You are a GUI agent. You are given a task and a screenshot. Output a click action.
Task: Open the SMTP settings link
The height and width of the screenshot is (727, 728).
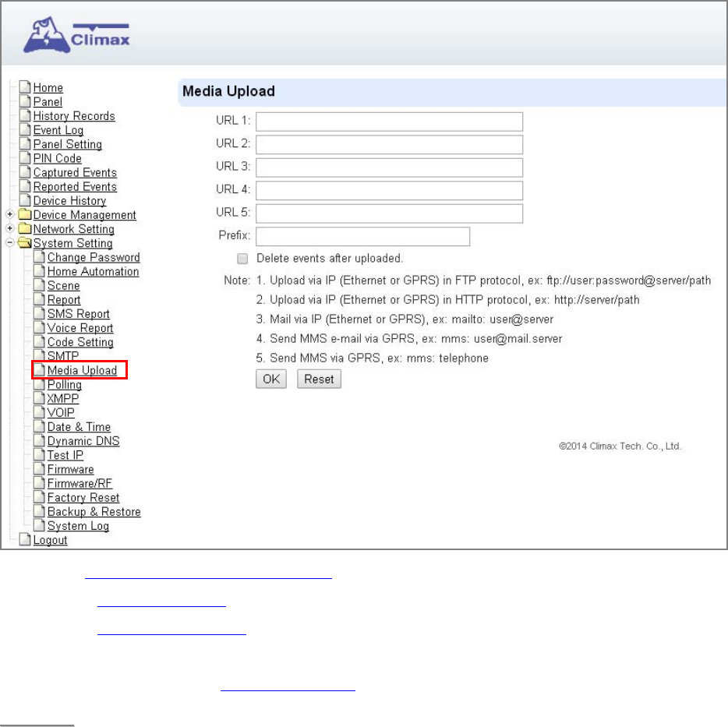point(62,355)
